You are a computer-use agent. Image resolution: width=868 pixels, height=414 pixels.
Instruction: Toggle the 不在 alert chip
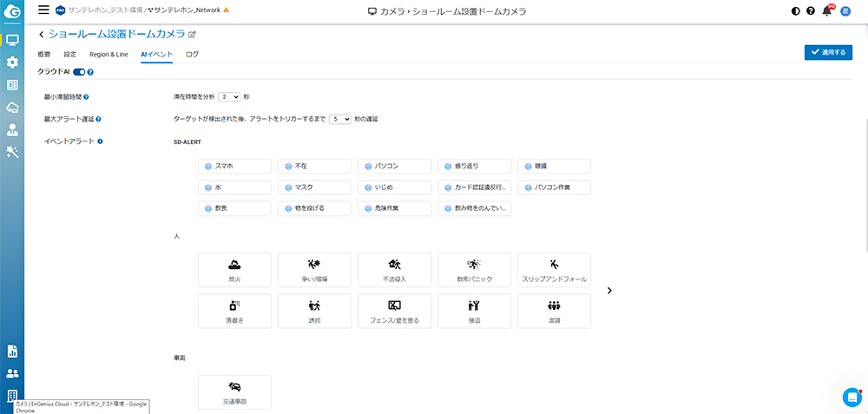point(314,166)
